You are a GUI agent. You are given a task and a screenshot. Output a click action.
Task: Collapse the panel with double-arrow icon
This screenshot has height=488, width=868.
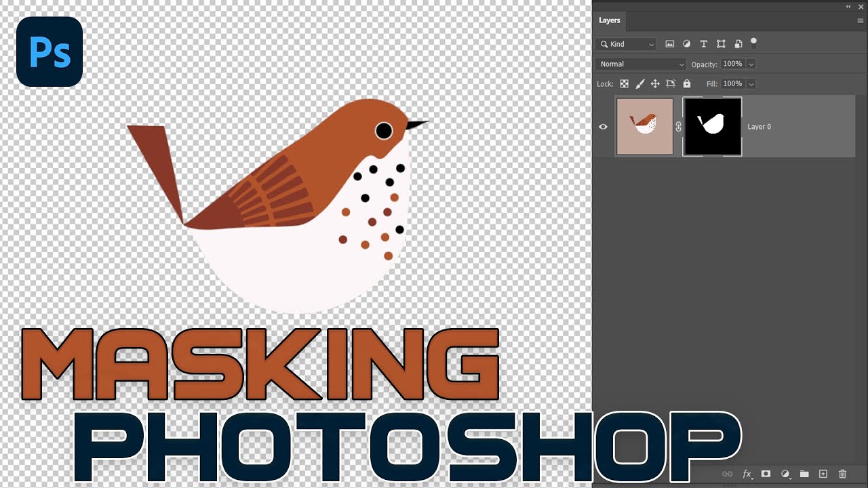pos(848,6)
